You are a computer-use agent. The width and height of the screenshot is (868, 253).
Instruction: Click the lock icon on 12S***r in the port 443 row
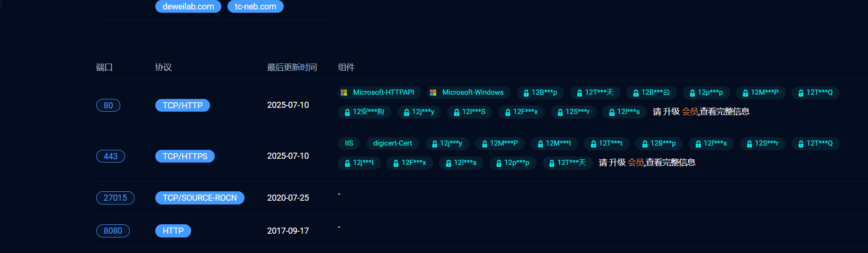[750, 144]
